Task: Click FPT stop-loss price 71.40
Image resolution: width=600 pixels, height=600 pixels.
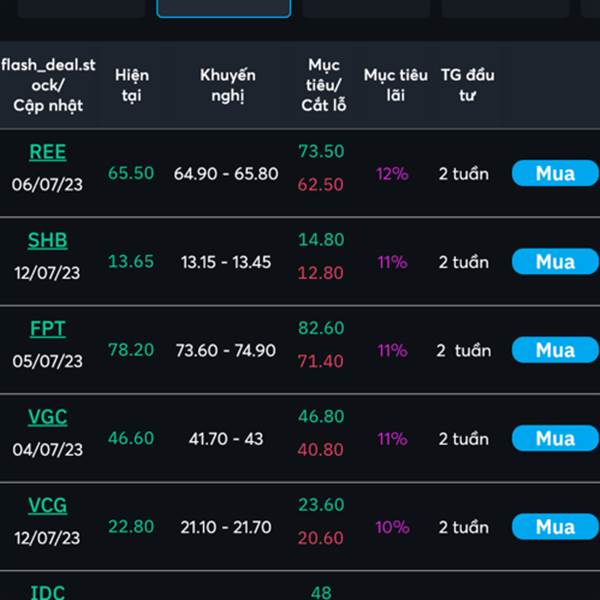Action: tap(321, 361)
